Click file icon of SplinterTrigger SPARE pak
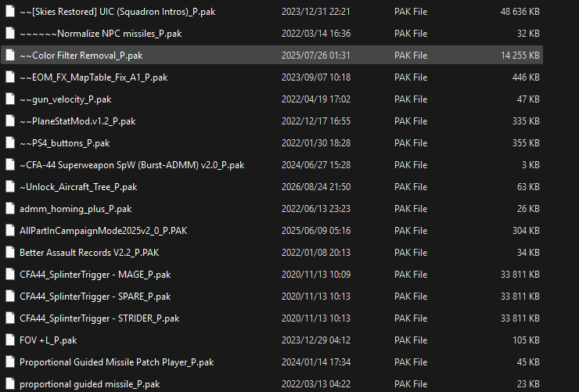Image resolution: width=579 pixels, height=392 pixels. click(10, 296)
